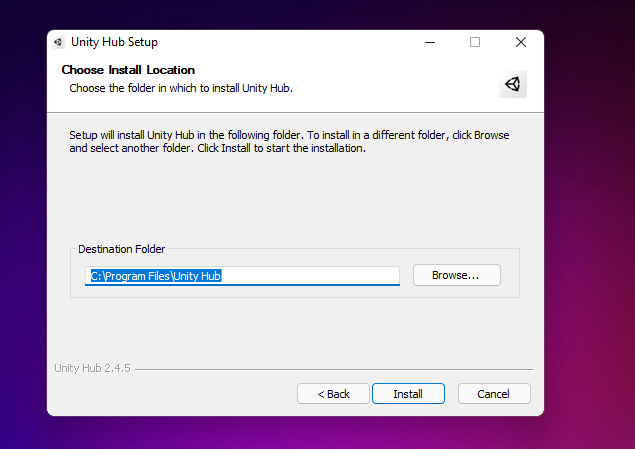Focus the Destination Folder path field

242,276
